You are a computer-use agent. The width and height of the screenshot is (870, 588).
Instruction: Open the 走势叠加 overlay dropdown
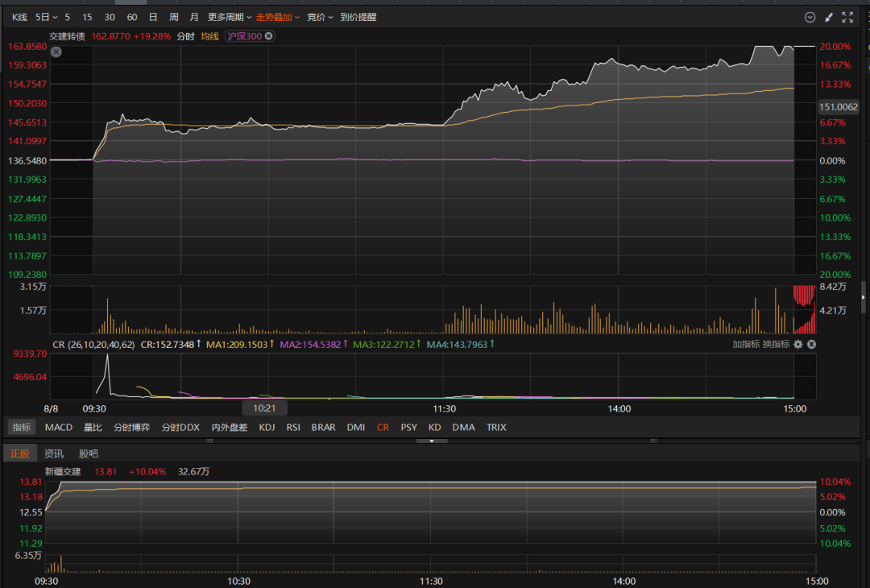(x=277, y=17)
